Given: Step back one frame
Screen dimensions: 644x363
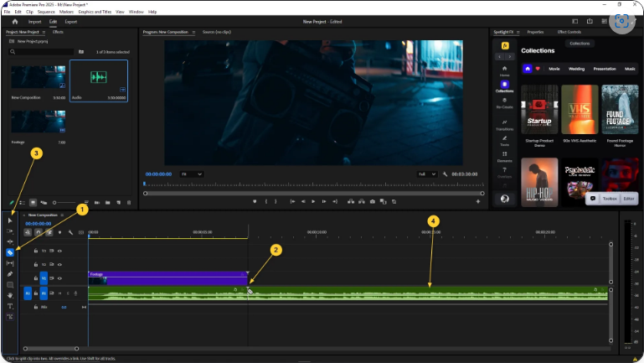Looking at the screenshot, I should (303, 201).
